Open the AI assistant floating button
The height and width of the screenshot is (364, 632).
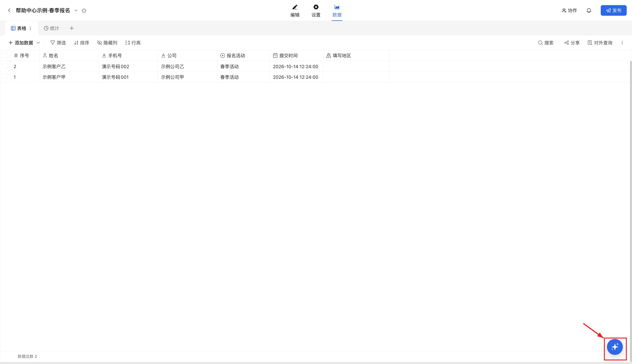(615, 347)
